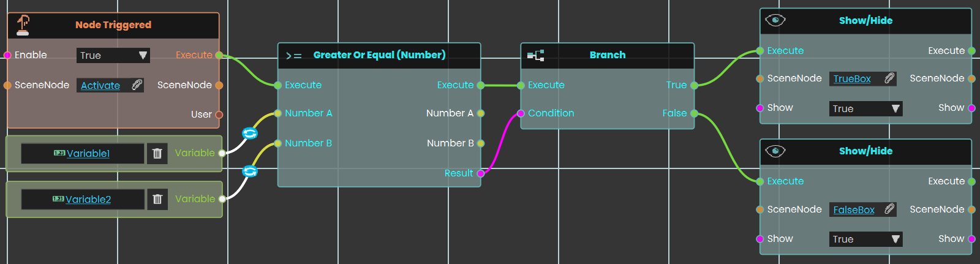Click the Variable1 link
Screen dimensions: 980x264
click(x=88, y=154)
